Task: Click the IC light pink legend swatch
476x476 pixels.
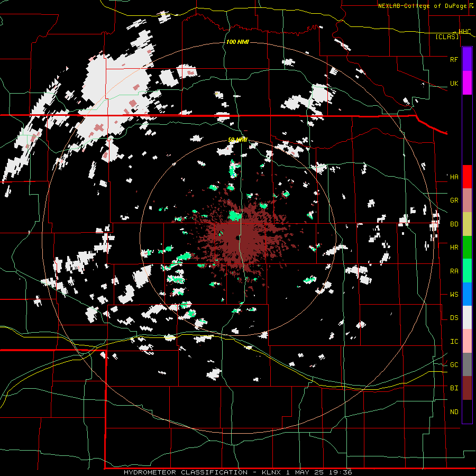Action: tap(467, 341)
